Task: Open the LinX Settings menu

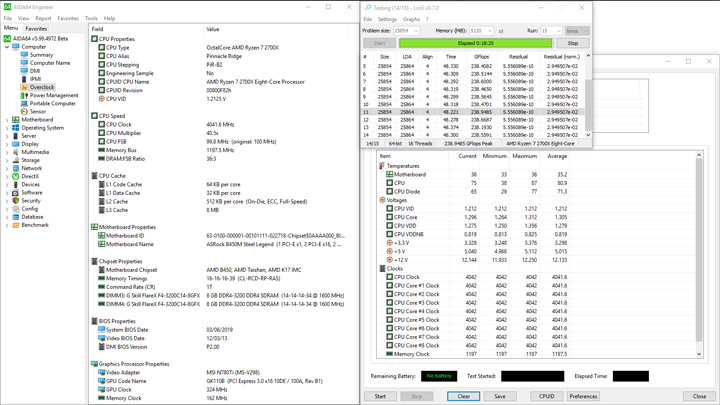Action: [x=387, y=19]
